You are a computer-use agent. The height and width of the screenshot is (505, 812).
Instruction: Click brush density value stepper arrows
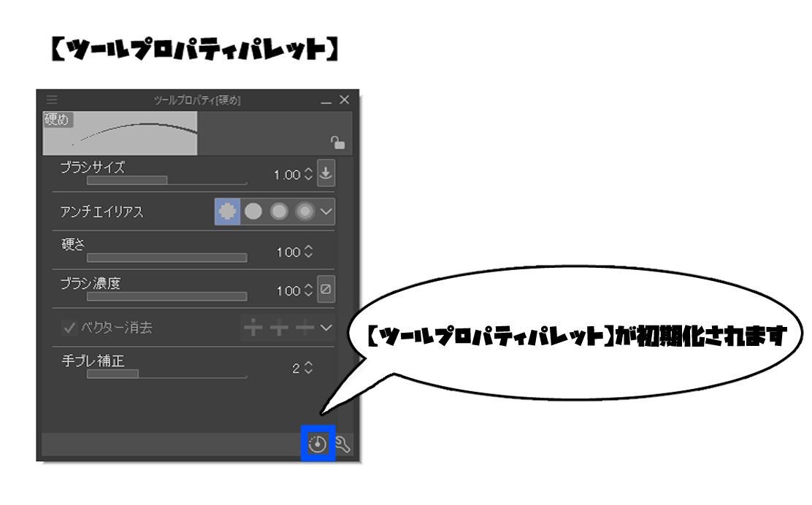[309, 290]
